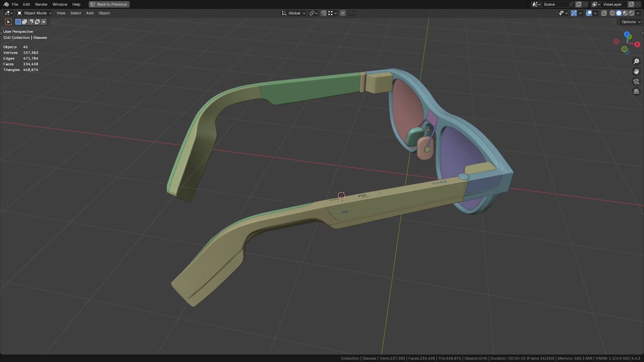
Task: Click the X axis gizmo handle
Action: [637, 44]
